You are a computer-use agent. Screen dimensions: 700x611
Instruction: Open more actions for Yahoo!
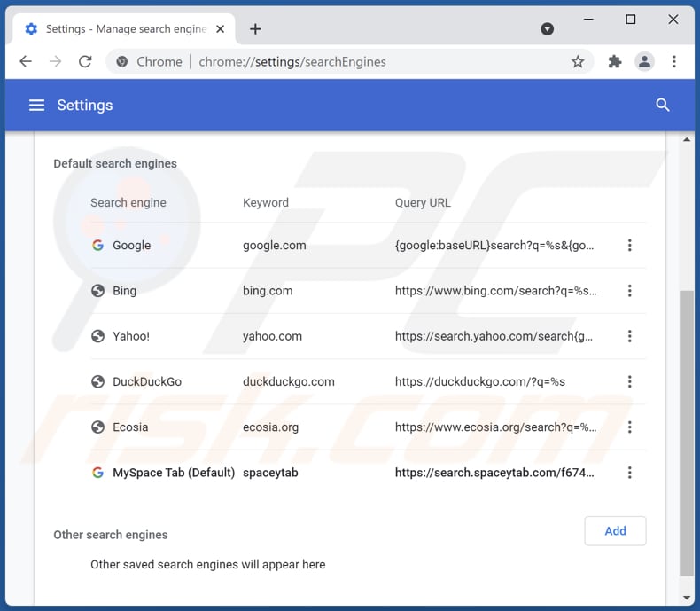629,336
